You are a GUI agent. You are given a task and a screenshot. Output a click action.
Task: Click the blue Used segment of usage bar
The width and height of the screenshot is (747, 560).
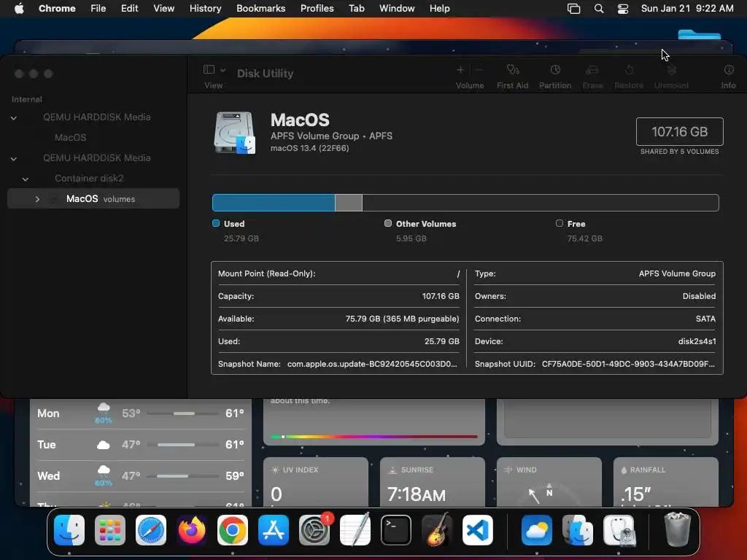pos(274,203)
